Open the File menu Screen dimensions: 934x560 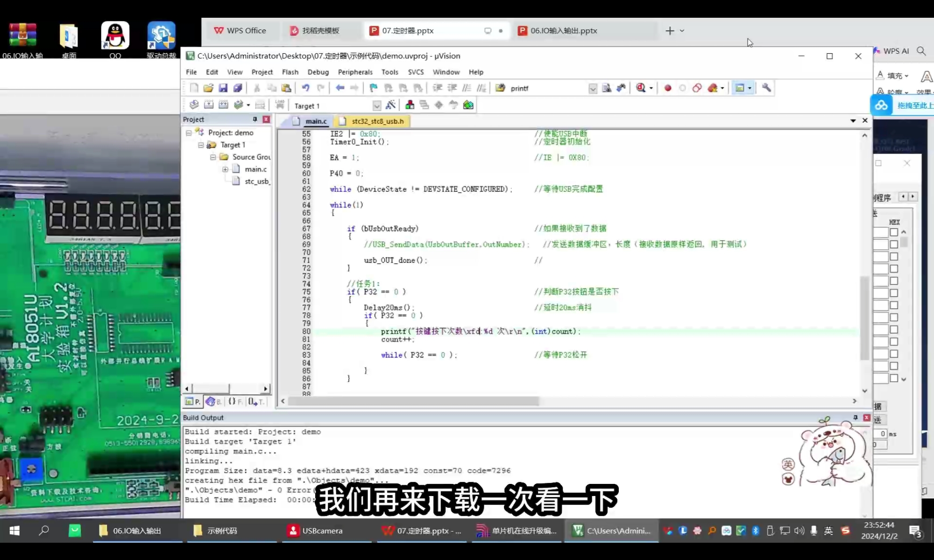click(x=191, y=72)
